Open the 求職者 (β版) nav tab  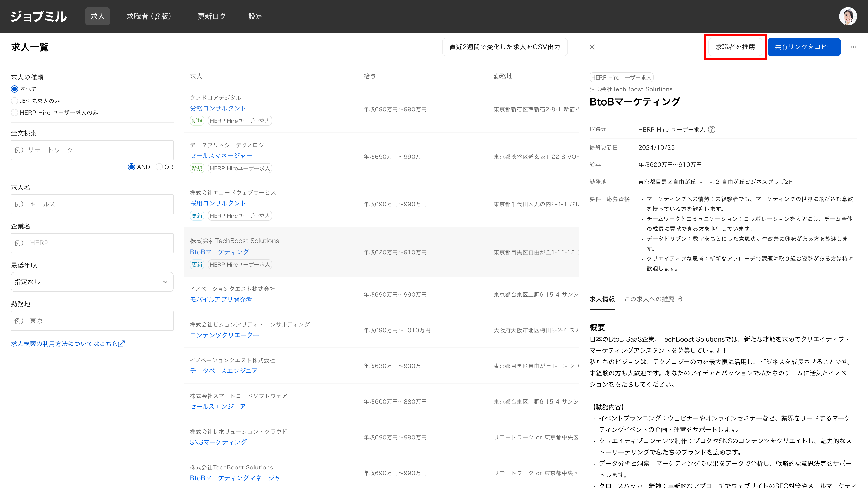[x=149, y=16]
